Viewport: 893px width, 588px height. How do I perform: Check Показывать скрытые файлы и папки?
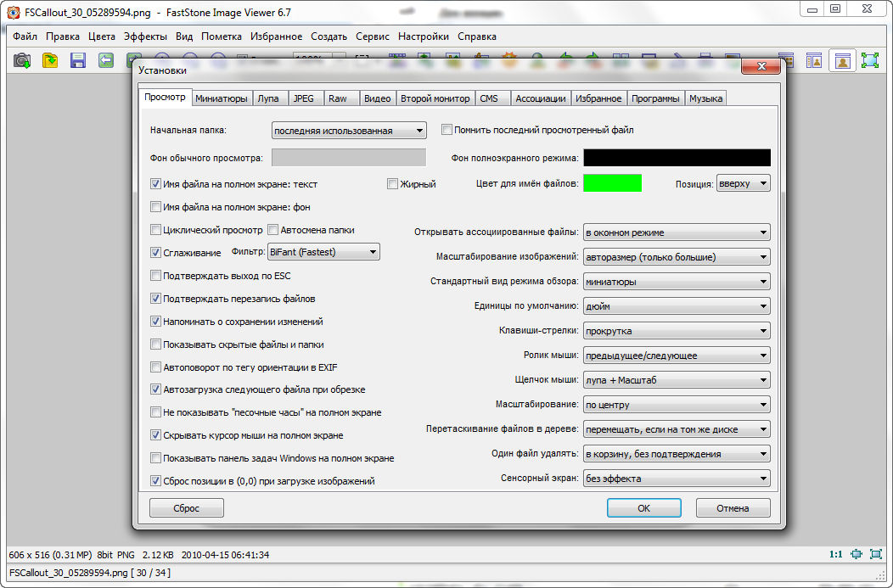tap(155, 344)
